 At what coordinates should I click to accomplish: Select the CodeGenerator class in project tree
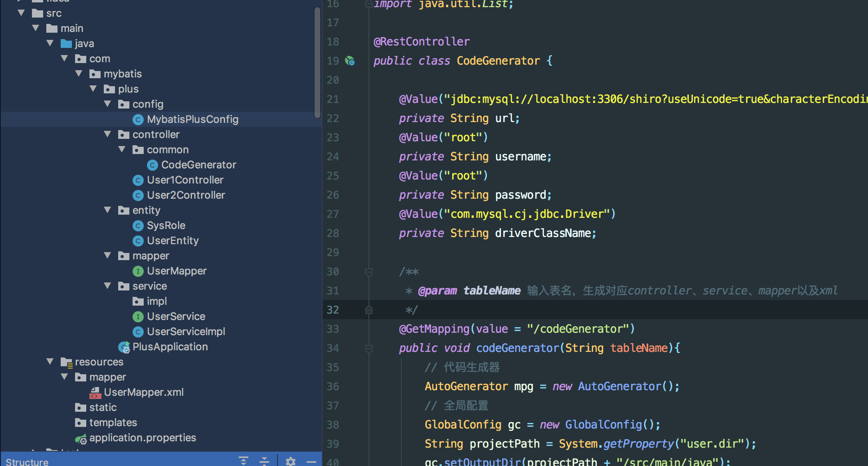[198, 165]
